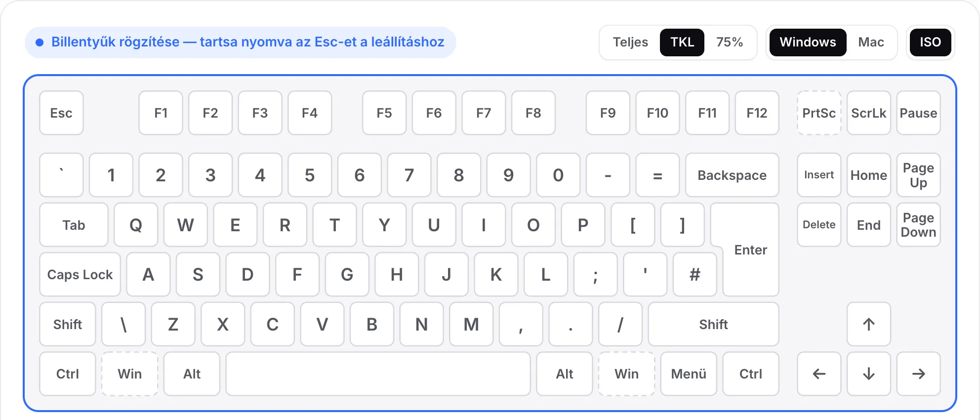Click the semicolon key

[595, 274]
